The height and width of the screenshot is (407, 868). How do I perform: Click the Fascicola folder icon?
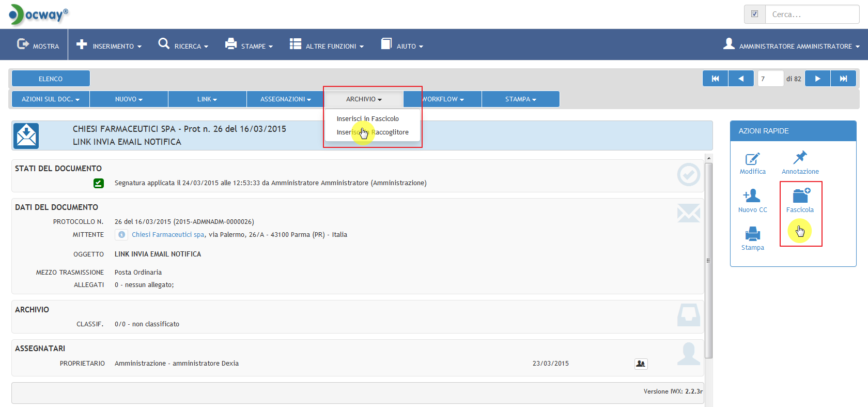tap(800, 196)
